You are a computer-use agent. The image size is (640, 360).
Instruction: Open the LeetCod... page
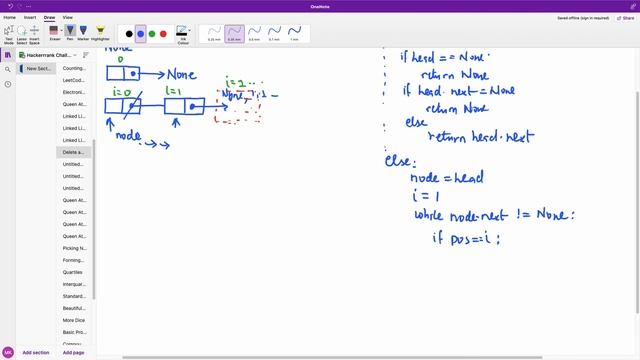pos(74,80)
